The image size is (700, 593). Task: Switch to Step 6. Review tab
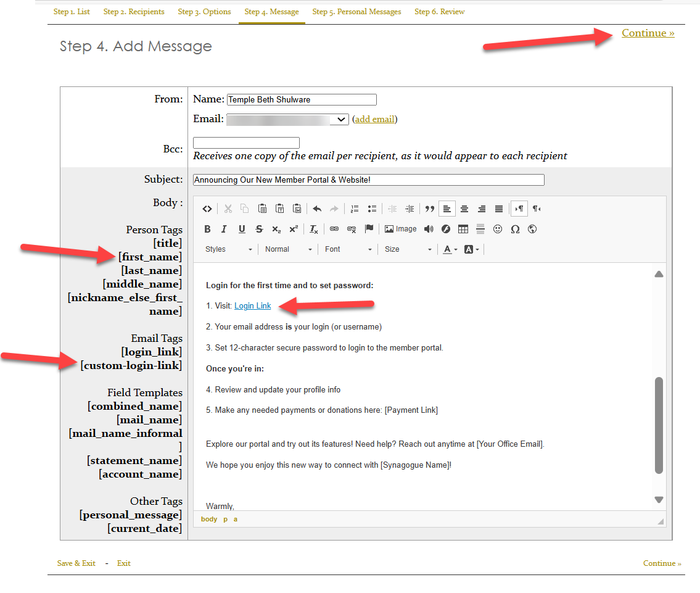coord(439,11)
